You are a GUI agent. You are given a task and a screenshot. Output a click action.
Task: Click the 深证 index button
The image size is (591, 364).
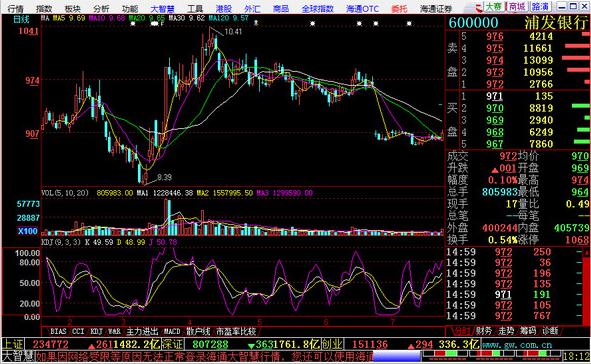pos(172,344)
